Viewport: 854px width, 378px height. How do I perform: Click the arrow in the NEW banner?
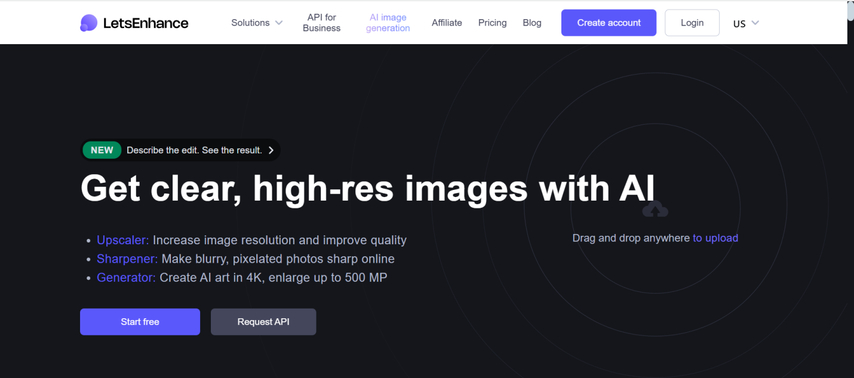(x=271, y=150)
